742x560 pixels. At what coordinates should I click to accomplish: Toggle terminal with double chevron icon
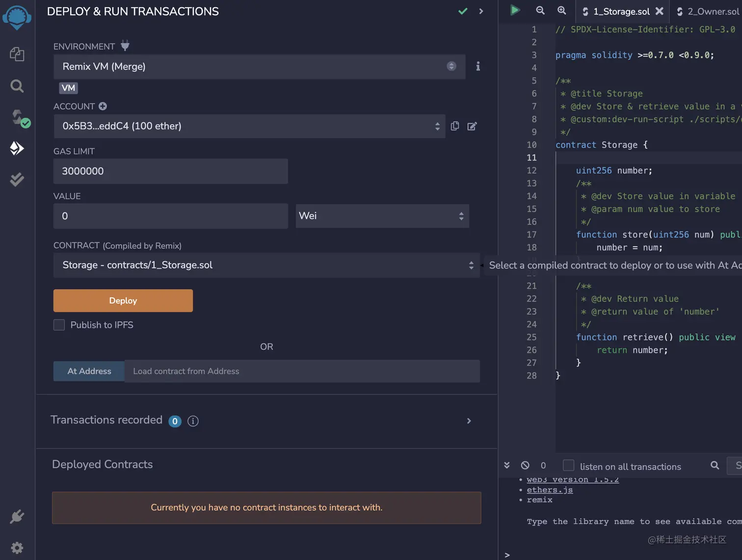click(507, 465)
